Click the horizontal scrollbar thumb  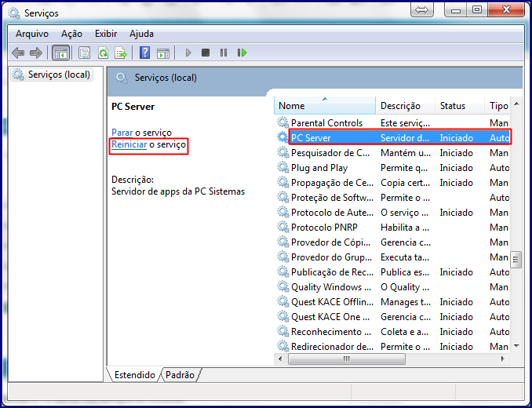[x=346, y=359]
